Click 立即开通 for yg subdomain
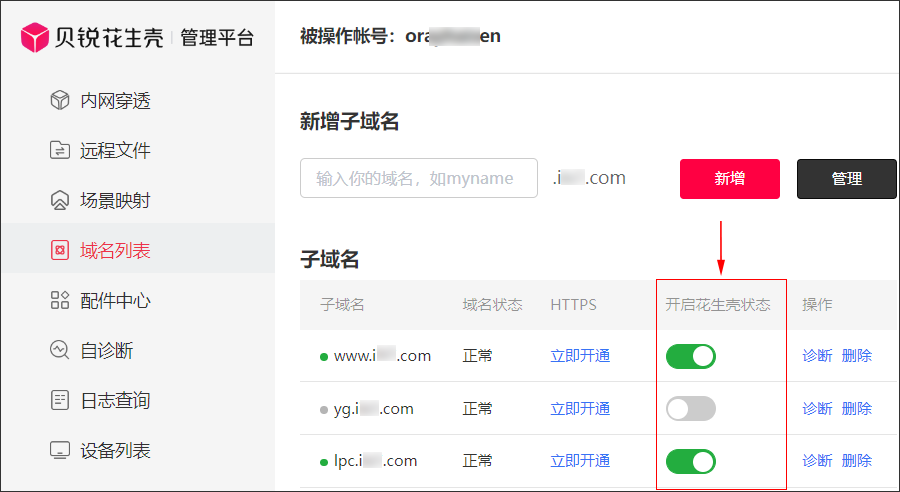Screen dimensions: 900x492 (x=580, y=409)
